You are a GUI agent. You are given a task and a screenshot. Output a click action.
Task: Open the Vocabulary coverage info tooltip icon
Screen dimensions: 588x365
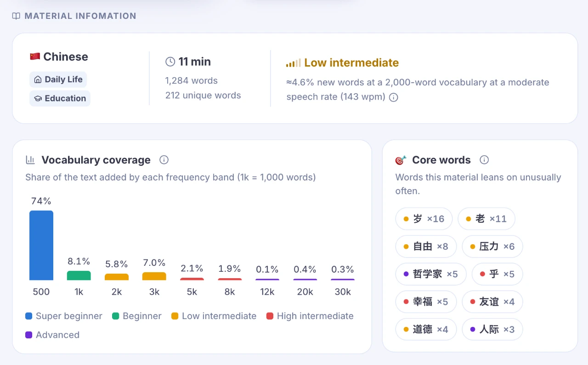coord(164,160)
